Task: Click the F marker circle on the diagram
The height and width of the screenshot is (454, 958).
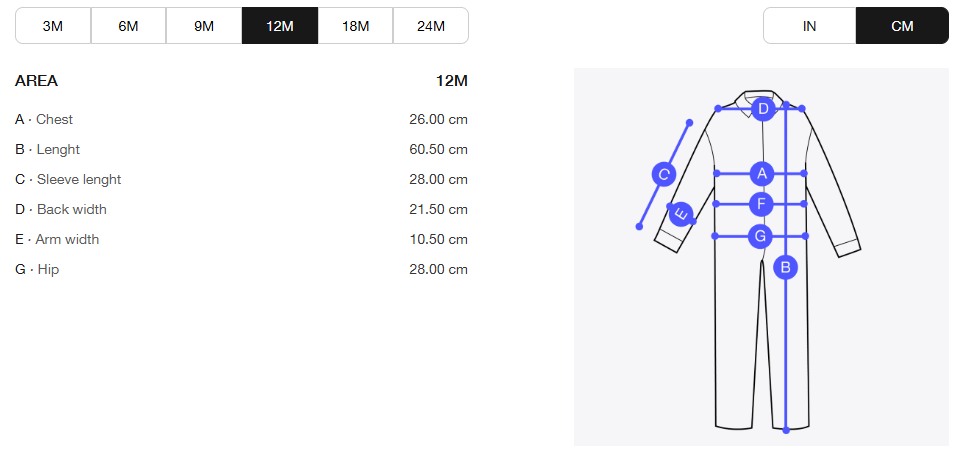Action: pyautogui.click(x=761, y=204)
